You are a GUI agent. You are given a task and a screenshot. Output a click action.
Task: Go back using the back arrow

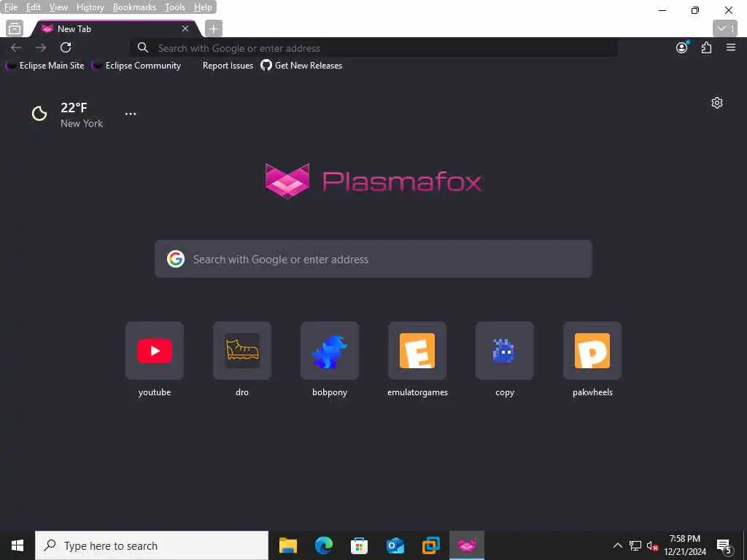16,47
